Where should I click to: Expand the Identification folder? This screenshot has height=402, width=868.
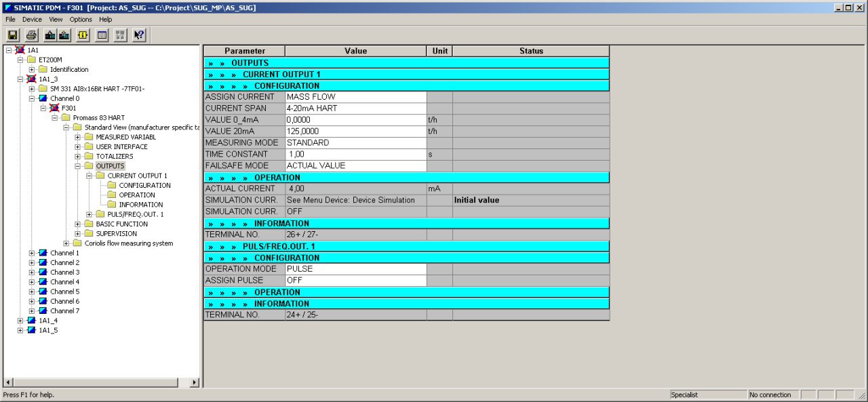pyautogui.click(x=32, y=69)
